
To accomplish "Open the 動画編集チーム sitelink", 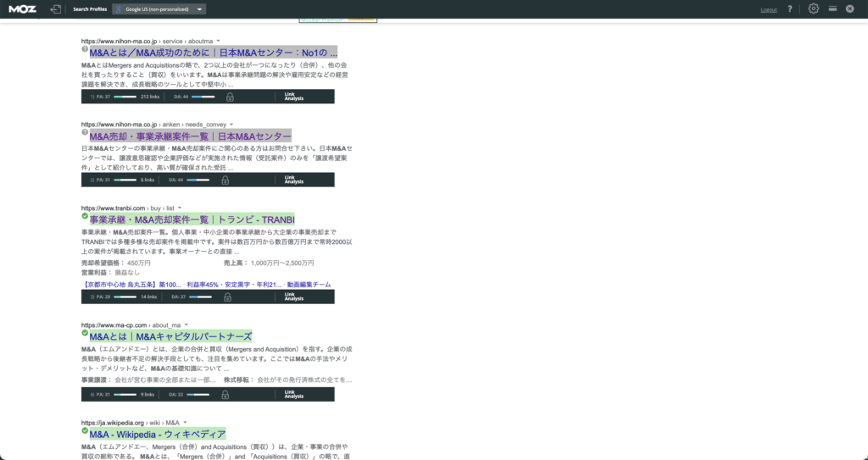I will click(309, 285).
